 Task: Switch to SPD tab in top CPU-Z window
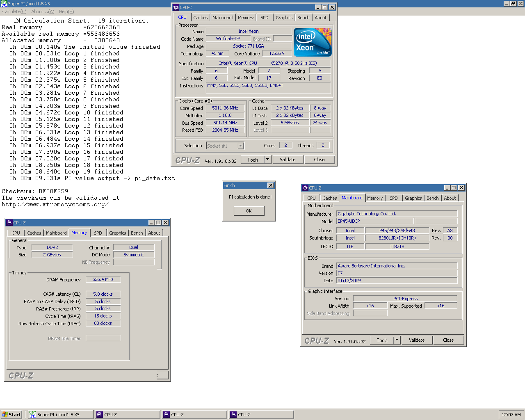(x=265, y=18)
